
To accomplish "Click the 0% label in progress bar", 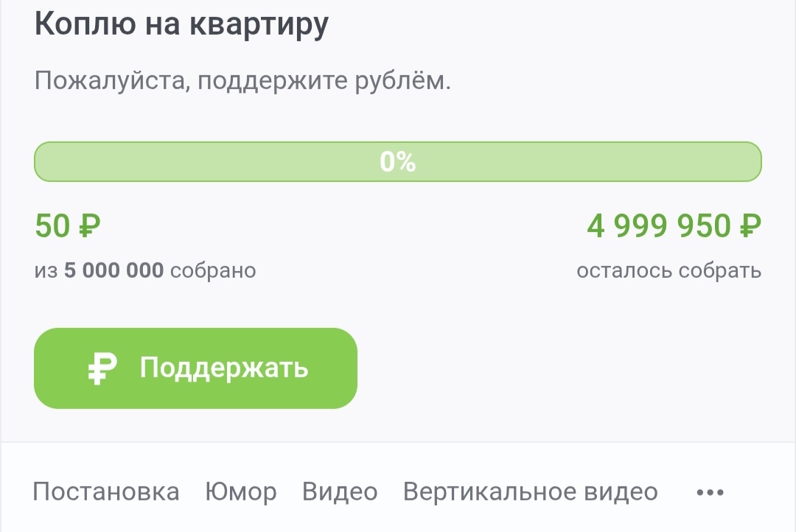I will (398, 161).
